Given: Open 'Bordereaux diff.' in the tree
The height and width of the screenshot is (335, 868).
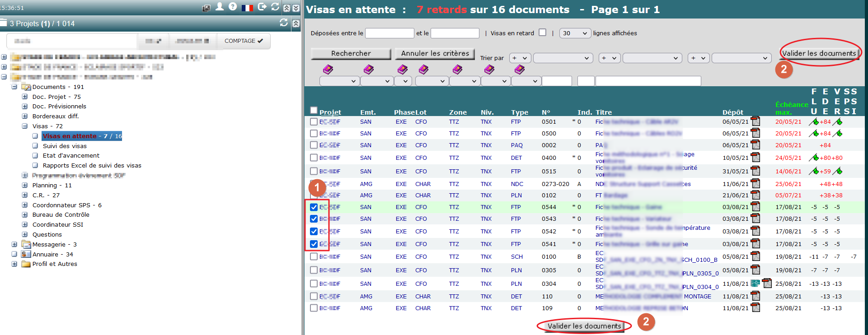Looking at the screenshot, I should pyautogui.click(x=56, y=116).
